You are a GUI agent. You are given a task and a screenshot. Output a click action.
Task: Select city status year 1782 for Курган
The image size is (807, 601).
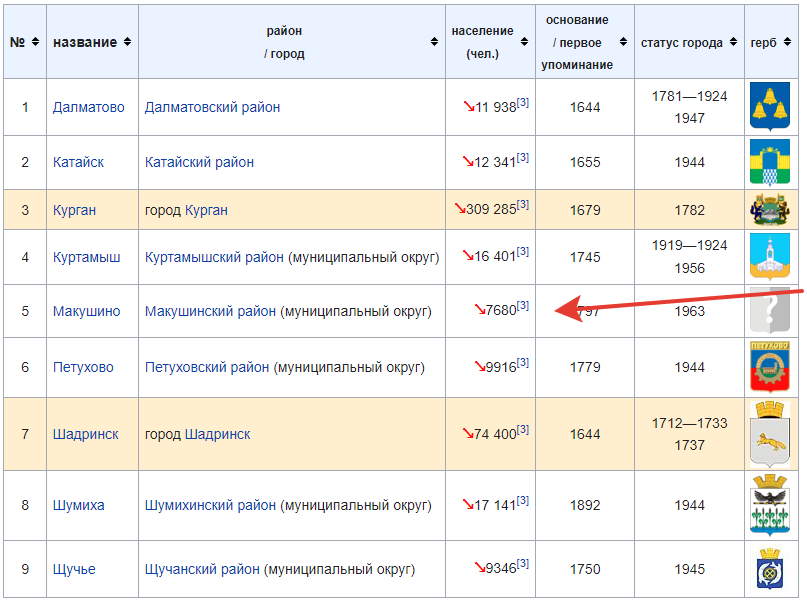coord(690,210)
